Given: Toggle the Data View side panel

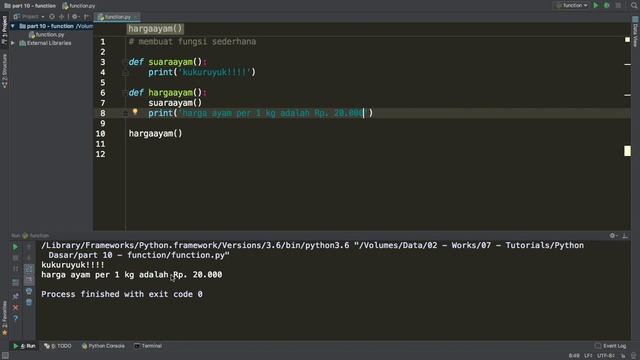Looking at the screenshot, I should point(635,32).
